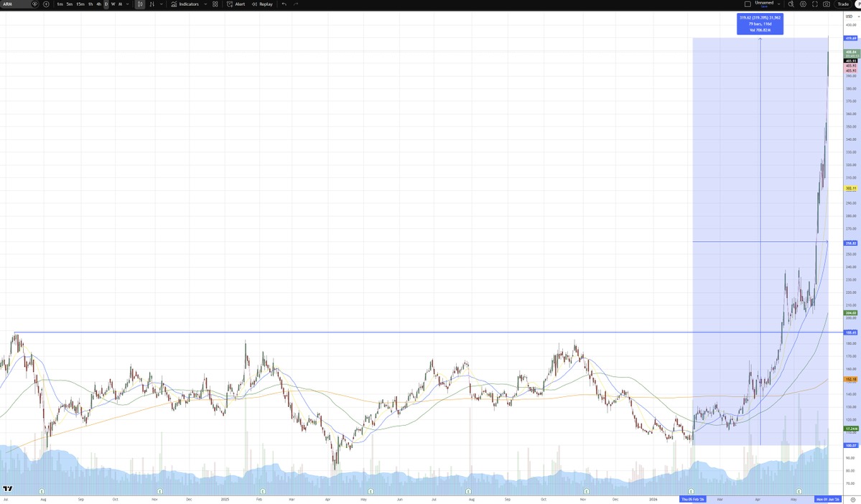Viewport: 861px width, 504px height.
Task: Switch to the weekly W timeframe
Action: click(x=113, y=4)
